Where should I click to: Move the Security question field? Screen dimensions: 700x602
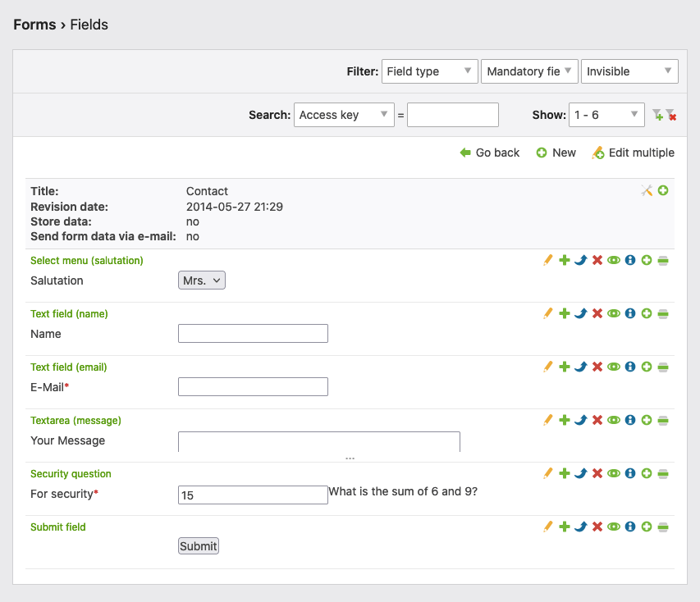(581, 473)
